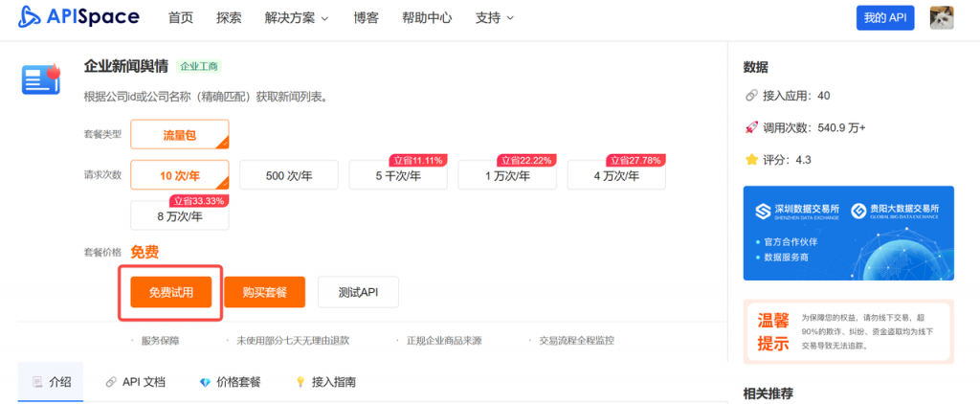Screen dimensions: 980x404
Task: Select the 流量包 package type
Action: [180, 134]
